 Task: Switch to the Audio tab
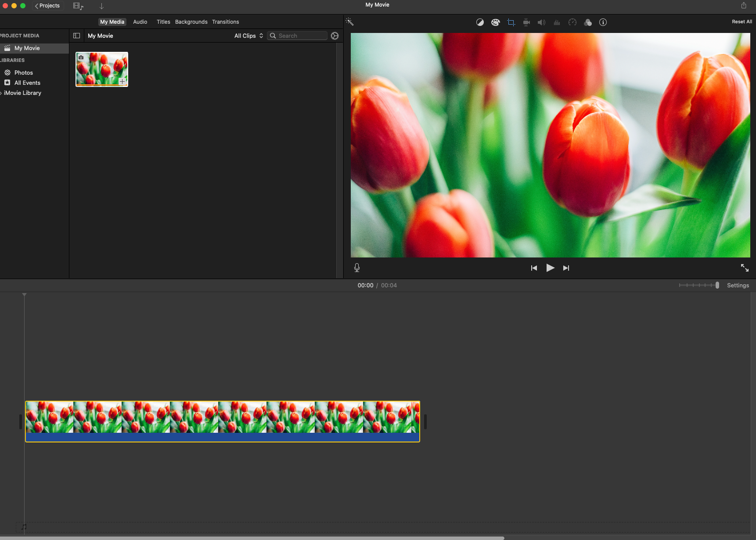140,22
